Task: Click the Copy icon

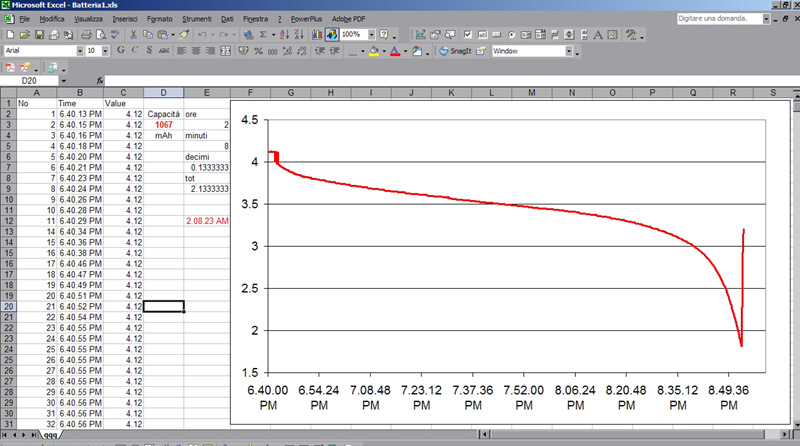Action: [148, 35]
